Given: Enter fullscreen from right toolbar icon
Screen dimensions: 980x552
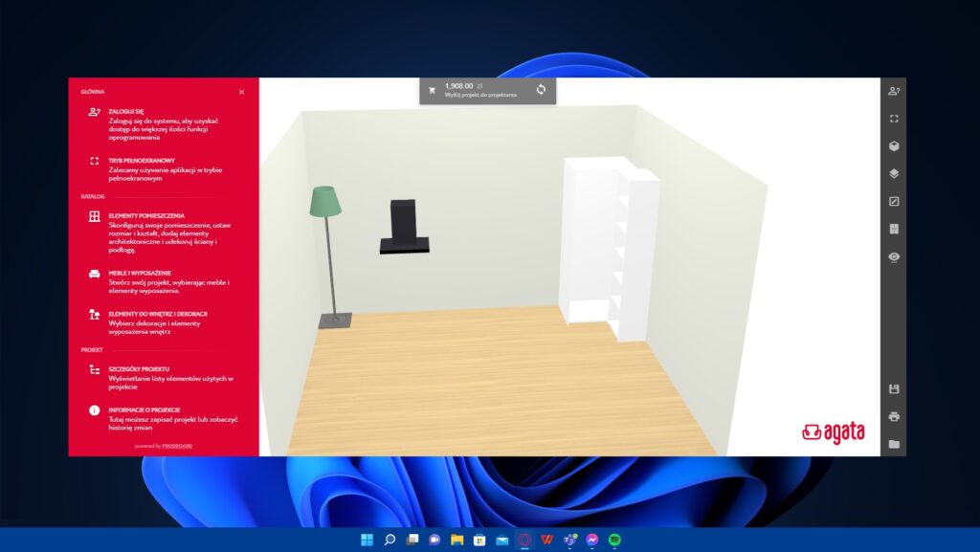Looking at the screenshot, I should [894, 119].
